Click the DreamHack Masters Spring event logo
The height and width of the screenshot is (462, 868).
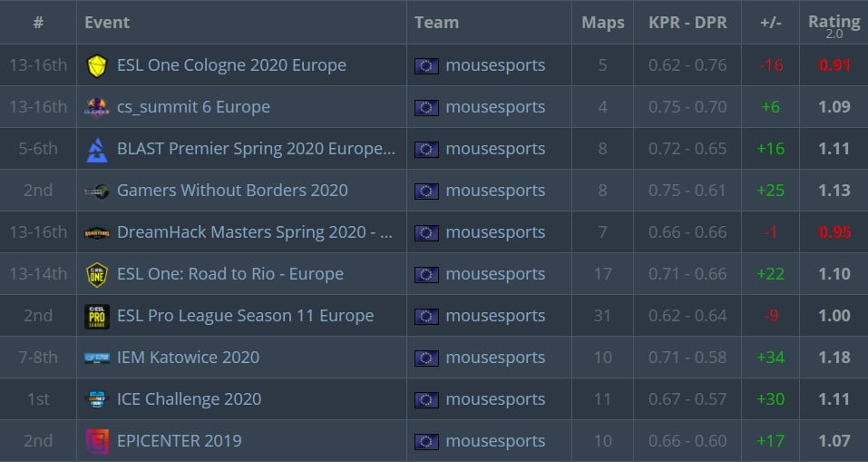pos(97,232)
